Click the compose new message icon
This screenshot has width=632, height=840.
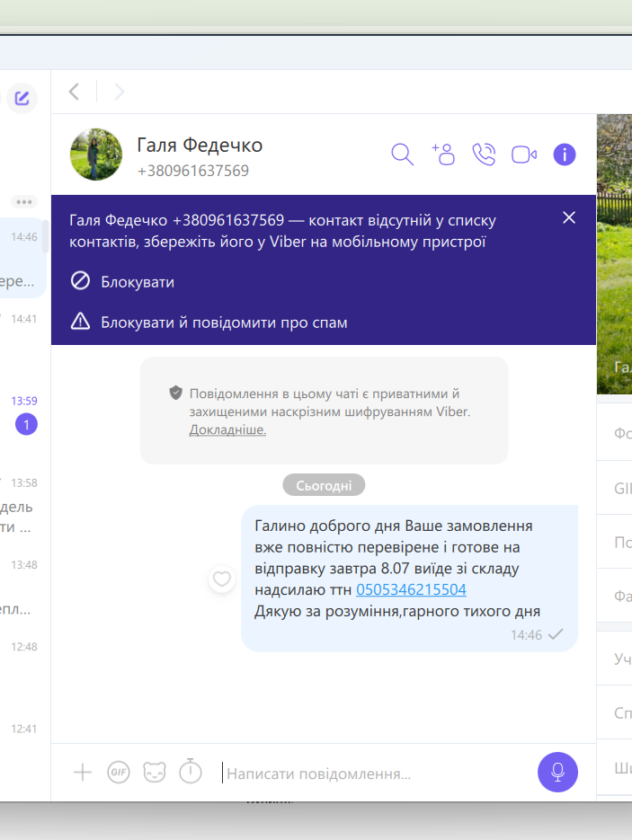[22, 98]
